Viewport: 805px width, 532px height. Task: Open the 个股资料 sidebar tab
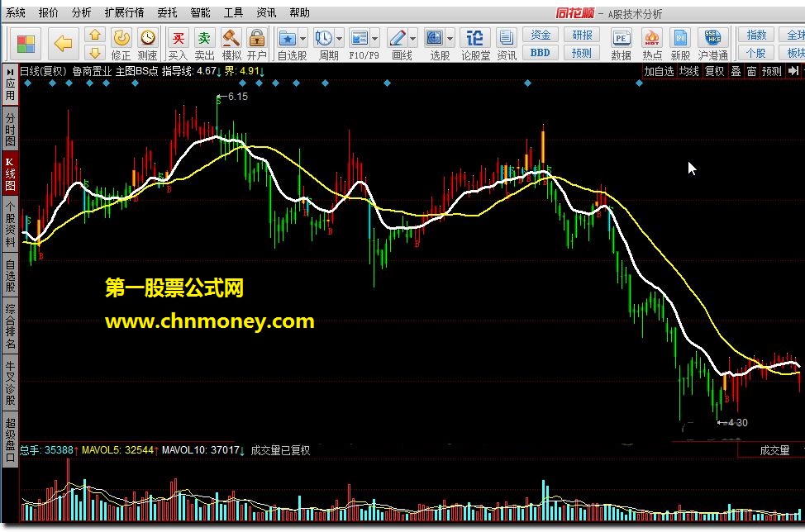click(10, 224)
